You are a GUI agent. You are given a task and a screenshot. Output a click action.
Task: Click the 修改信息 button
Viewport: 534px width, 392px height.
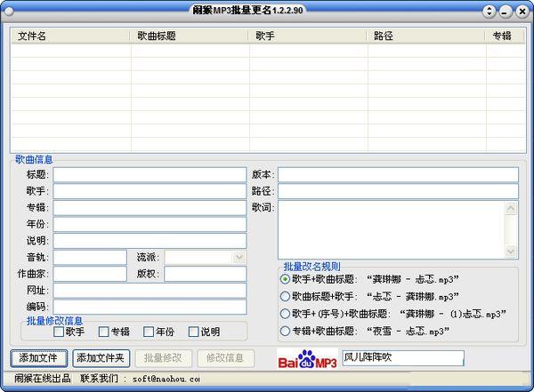pyautogui.click(x=226, y=358)
